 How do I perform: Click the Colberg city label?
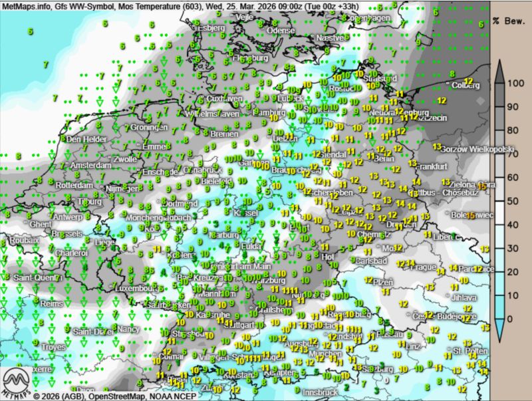pyautogui.click(x=465, y=85)
